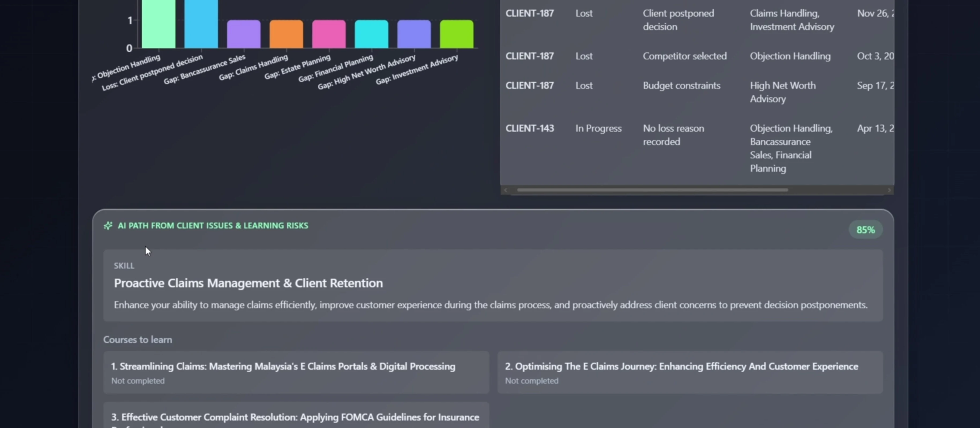The height and width of the screenshot is (428, 980).
Task: Click the 85% confidence badge
Action: click(865, 230)
